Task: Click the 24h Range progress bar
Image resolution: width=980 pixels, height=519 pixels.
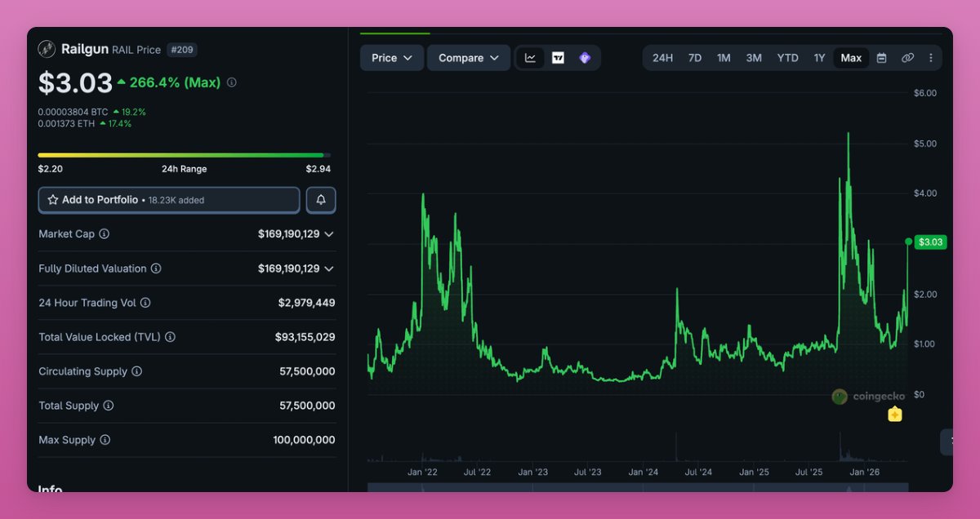Action: tap(185, 155)
